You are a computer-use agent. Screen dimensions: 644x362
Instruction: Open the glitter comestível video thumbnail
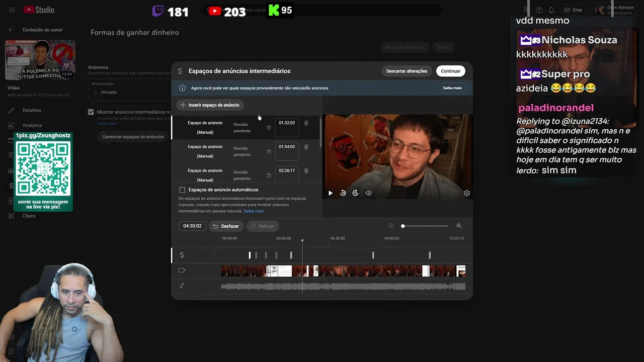(x=40, y=60)
